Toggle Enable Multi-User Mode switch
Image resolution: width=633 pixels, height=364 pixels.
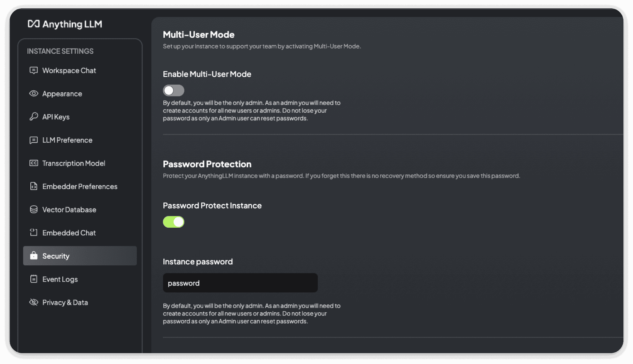tap(174, 90)
